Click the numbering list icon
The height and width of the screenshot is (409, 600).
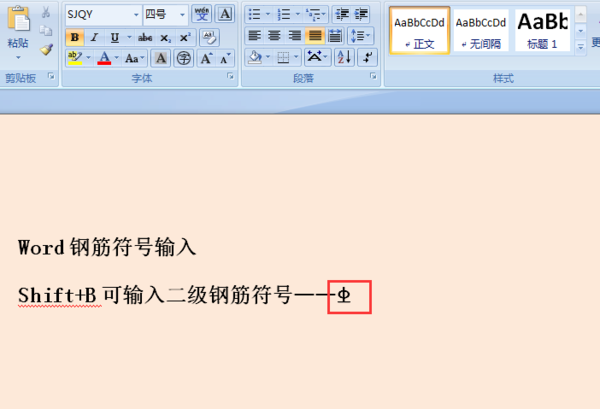(x=284, y=15)
